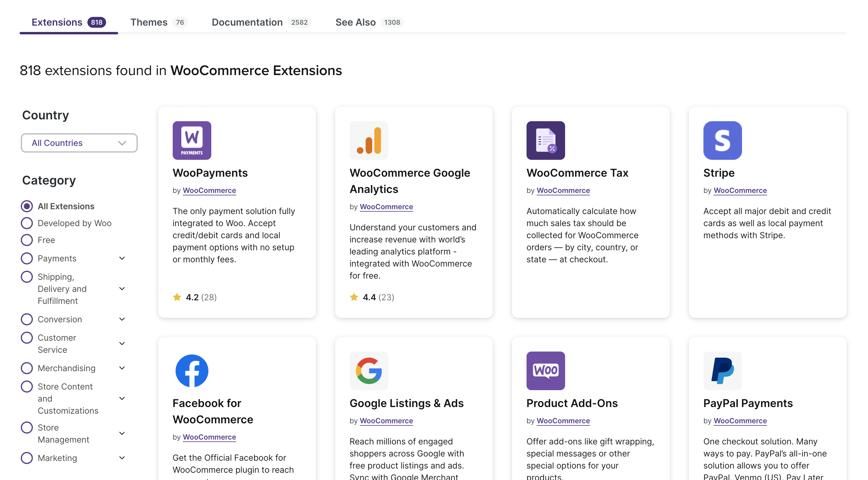The image size is (868, 480).
Task: Click WooCommerce author link under Google Listings
Action: coord(386,421)
